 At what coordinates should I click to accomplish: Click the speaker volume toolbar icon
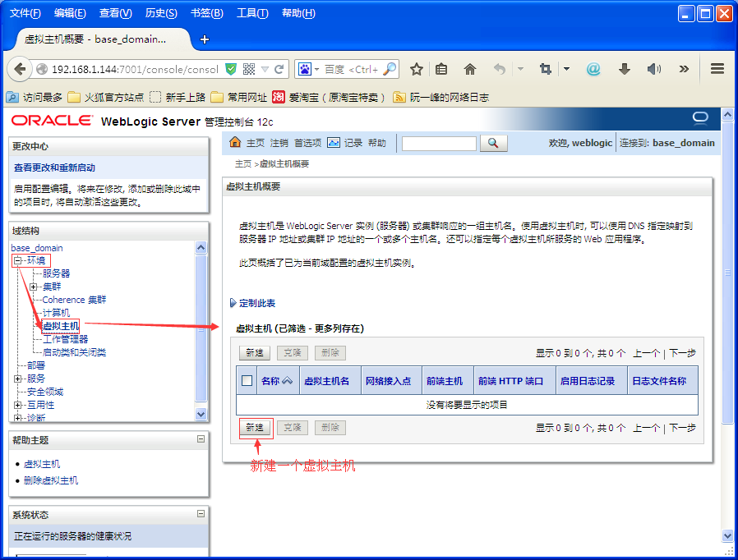point(653,70)
